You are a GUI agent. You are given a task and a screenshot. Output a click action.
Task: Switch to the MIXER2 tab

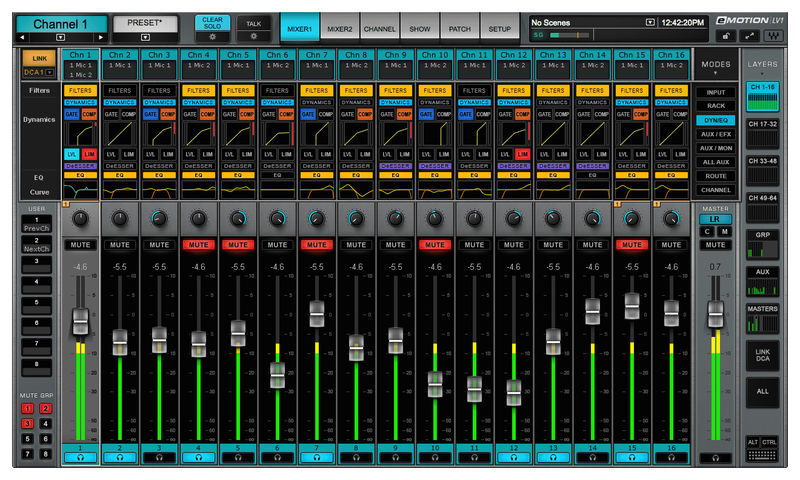[340, 29]
